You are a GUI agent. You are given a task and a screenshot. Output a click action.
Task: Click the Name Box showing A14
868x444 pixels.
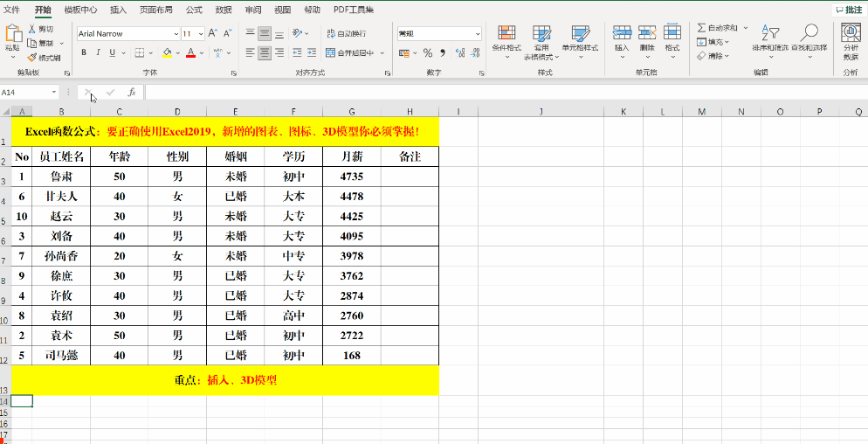25,92
